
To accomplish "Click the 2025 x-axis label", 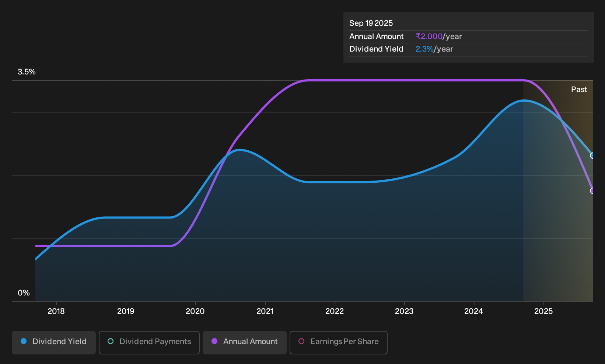I will coord(543,311).
